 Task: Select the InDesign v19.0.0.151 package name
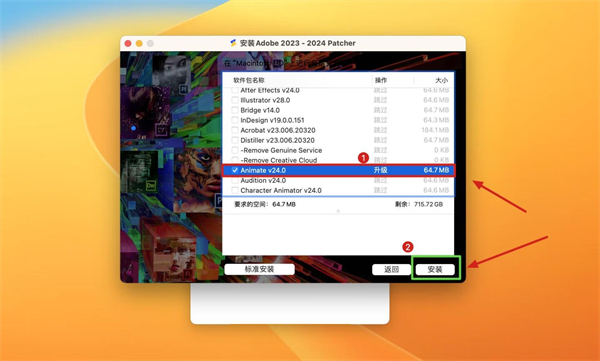click(272, 120)
